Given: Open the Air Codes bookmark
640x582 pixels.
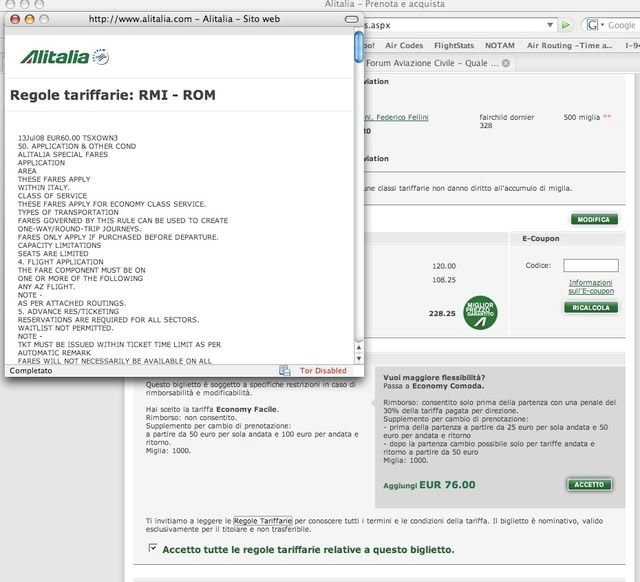Looking at the screenshot, I should click(404, 46).
